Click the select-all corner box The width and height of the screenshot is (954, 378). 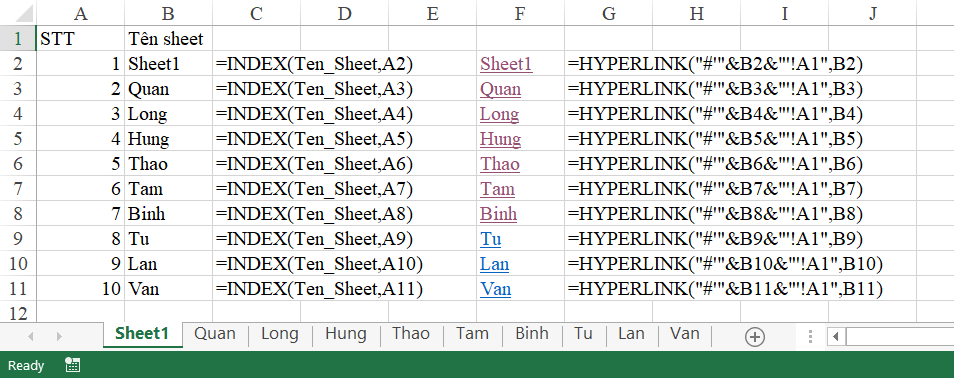(x=18, y=13)
